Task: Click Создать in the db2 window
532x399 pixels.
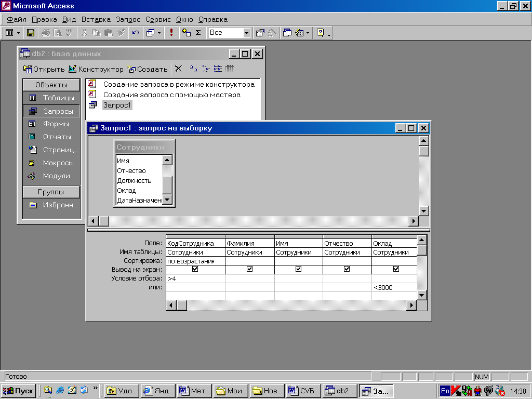Action: pos(148,69)
